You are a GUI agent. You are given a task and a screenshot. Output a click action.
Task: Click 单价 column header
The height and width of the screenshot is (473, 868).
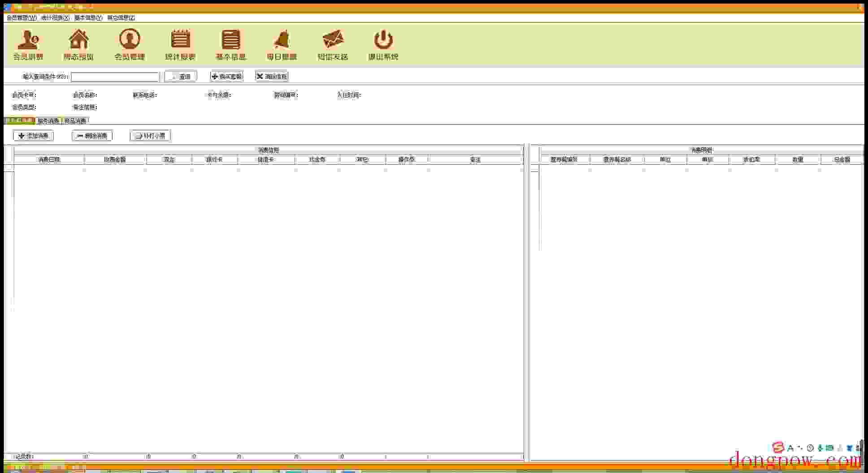pos(708,159)
